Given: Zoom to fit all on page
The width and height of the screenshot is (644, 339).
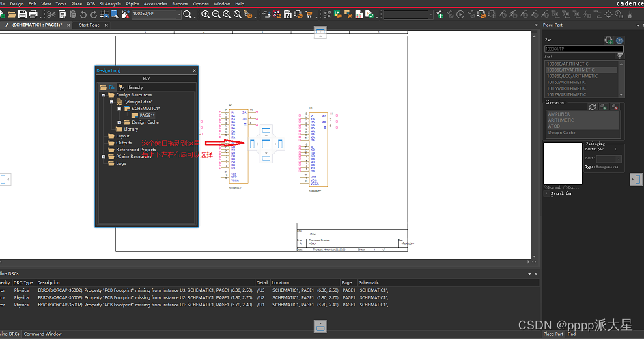Looking at the screenshot, I should tap(227, 15).
